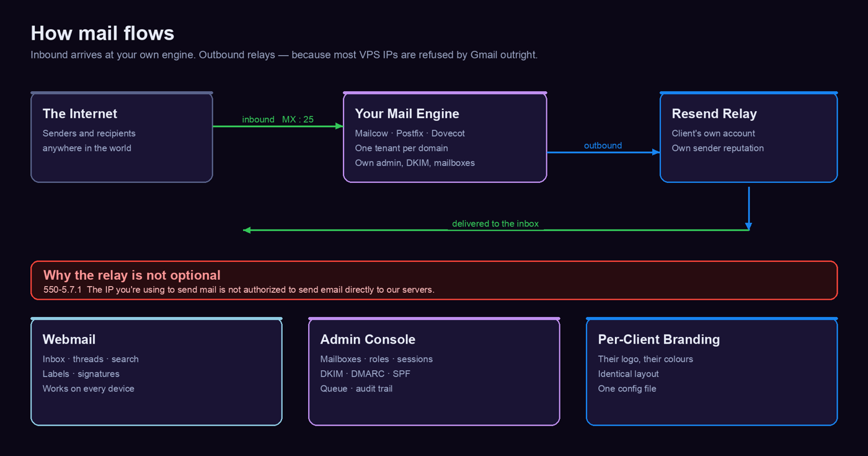Viewport: 868px width, 456px height.
Task: Select the 'Webmail' card title
Action: tap(69, 339)
